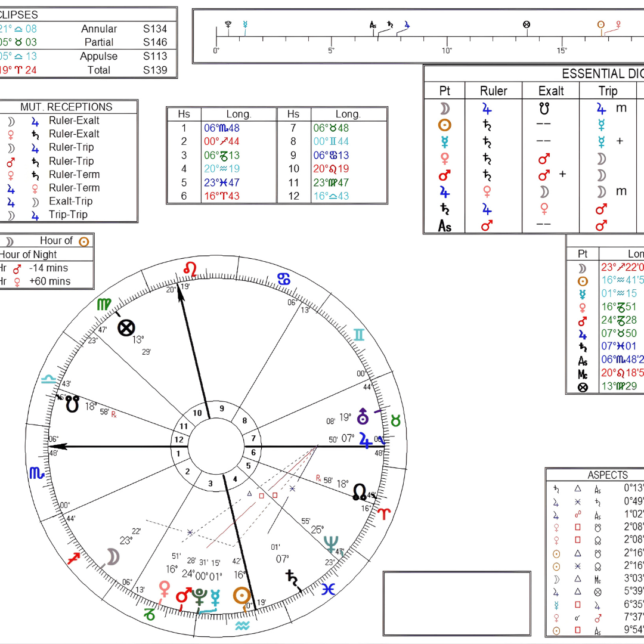This screenshot has width=644, height=644.
Task: Click the Moon crescent in the chart wheel
Action: pyautogui.click(x=113, y=556)
